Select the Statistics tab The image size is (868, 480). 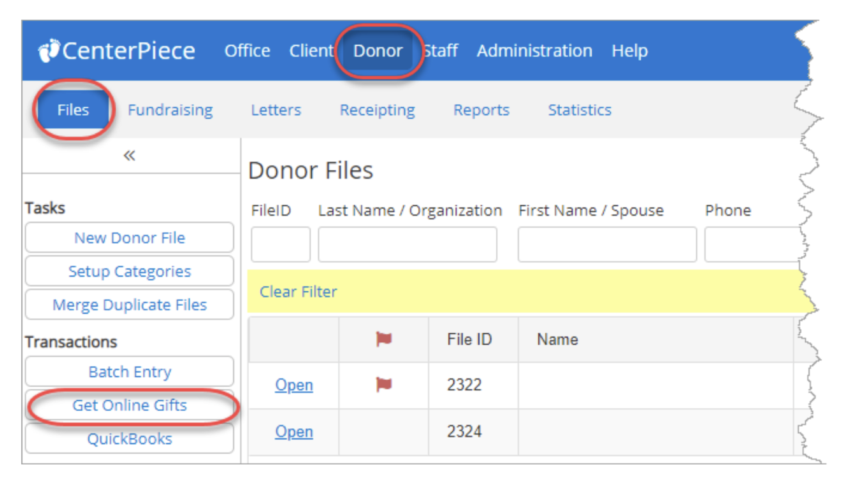click(x=579, y=110)
